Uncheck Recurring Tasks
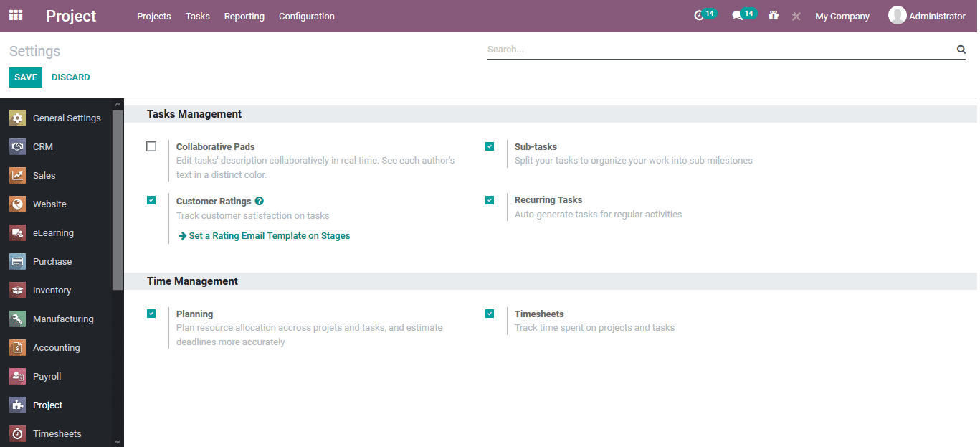The image size is (980, 447). pyautogui.click(x=490, y=199)
